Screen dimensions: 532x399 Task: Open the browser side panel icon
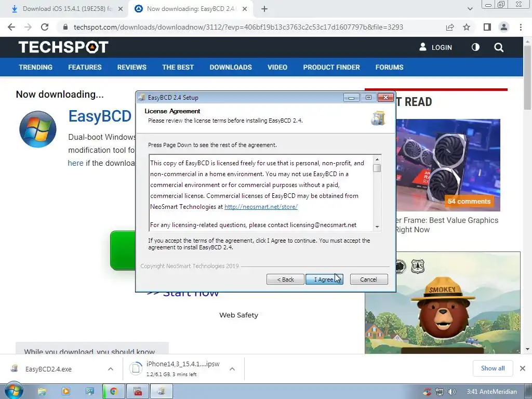[x=487, y=27]
